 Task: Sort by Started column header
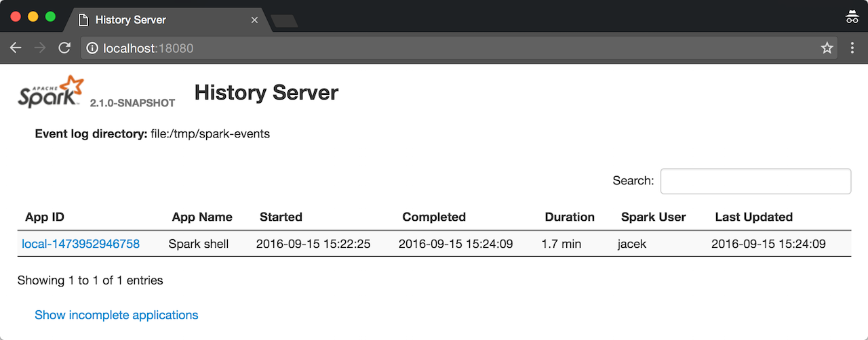281,217
